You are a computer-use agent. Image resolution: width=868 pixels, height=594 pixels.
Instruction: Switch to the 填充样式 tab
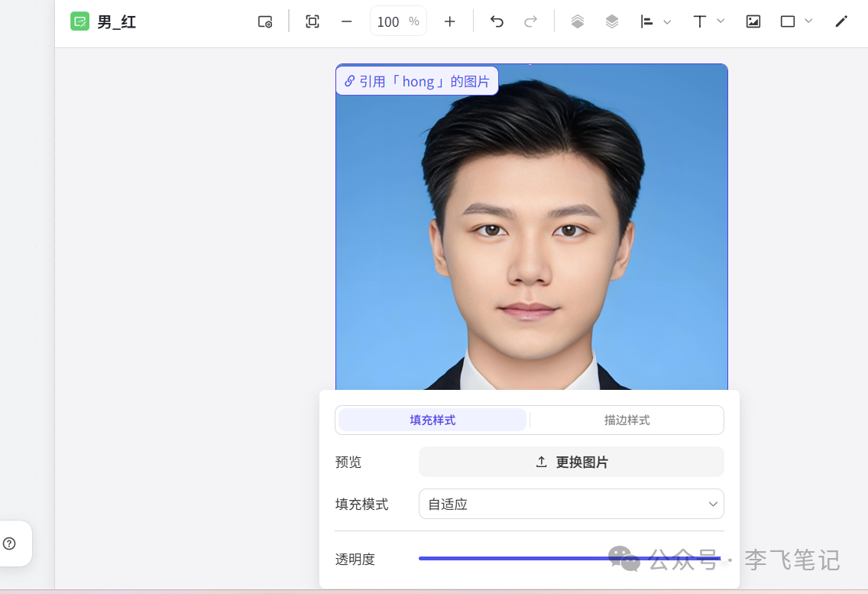[431, 420]
